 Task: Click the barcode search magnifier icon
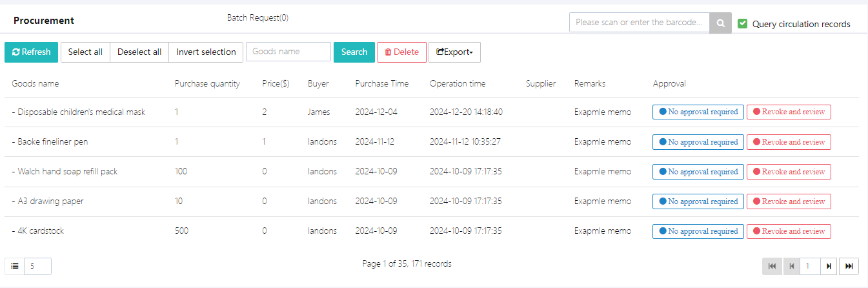coord(720,23)
